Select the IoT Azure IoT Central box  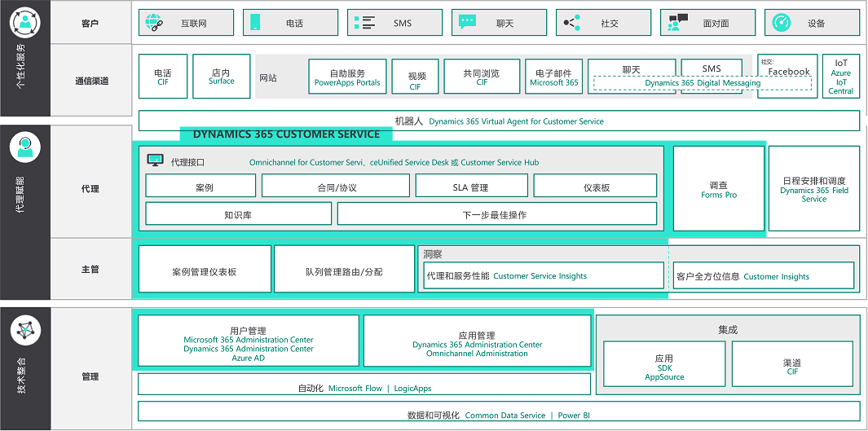tap(841, 77)
